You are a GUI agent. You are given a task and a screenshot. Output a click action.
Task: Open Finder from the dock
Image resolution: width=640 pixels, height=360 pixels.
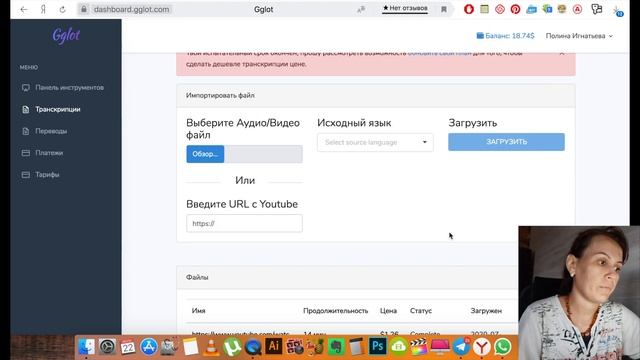[x=86, y=347]
